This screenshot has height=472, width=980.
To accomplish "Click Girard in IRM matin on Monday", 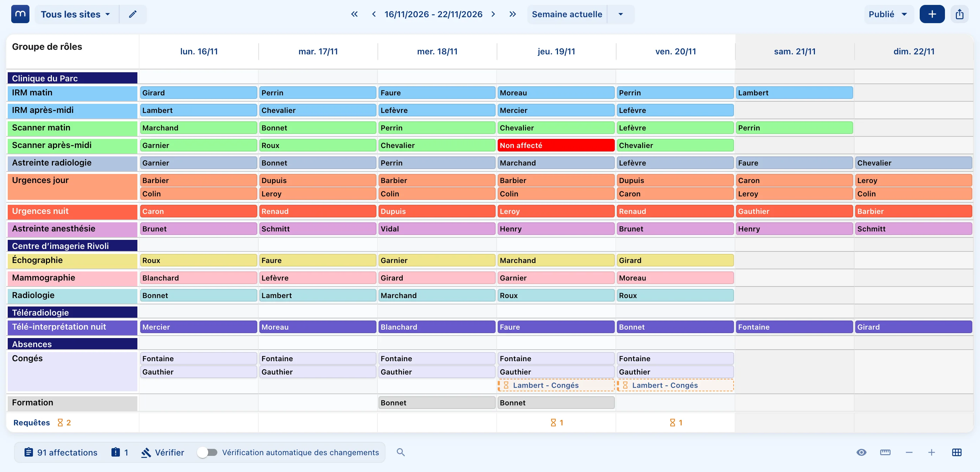I will coord(199,93).
